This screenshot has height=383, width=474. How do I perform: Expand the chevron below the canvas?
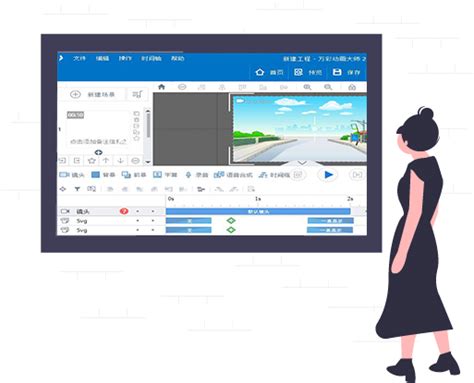pos(302,163)
